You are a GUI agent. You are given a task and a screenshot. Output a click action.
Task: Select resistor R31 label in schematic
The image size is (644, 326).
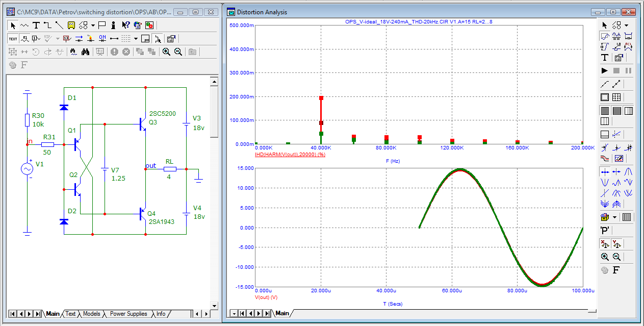[49, 137]
